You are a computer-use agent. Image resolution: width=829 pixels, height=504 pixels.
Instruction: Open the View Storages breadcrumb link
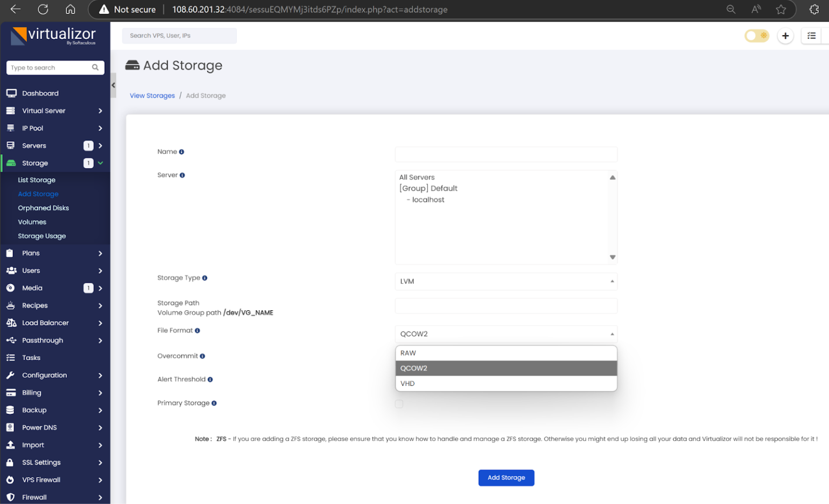(152, 95)
